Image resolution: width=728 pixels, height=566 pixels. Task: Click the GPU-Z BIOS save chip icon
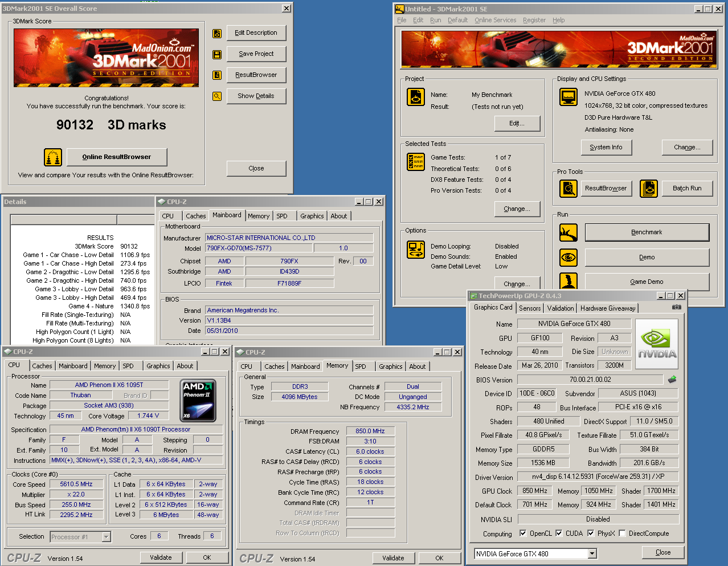[672, 380]
